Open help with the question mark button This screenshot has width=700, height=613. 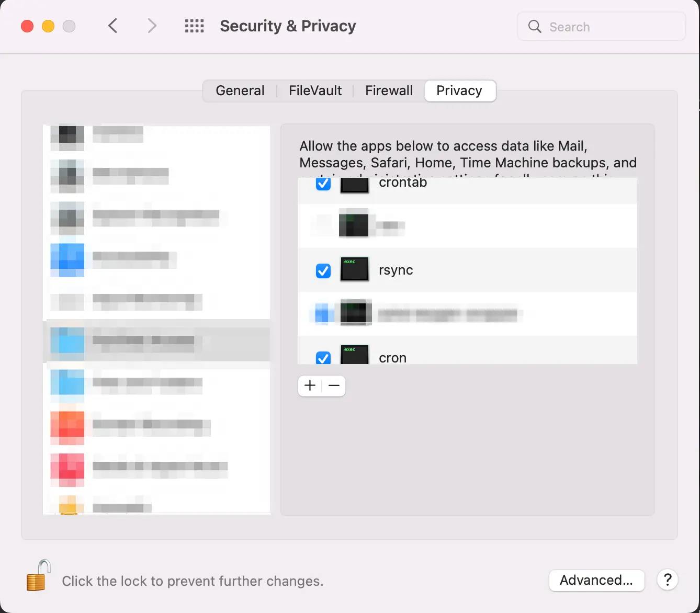[x=668, y=580]
